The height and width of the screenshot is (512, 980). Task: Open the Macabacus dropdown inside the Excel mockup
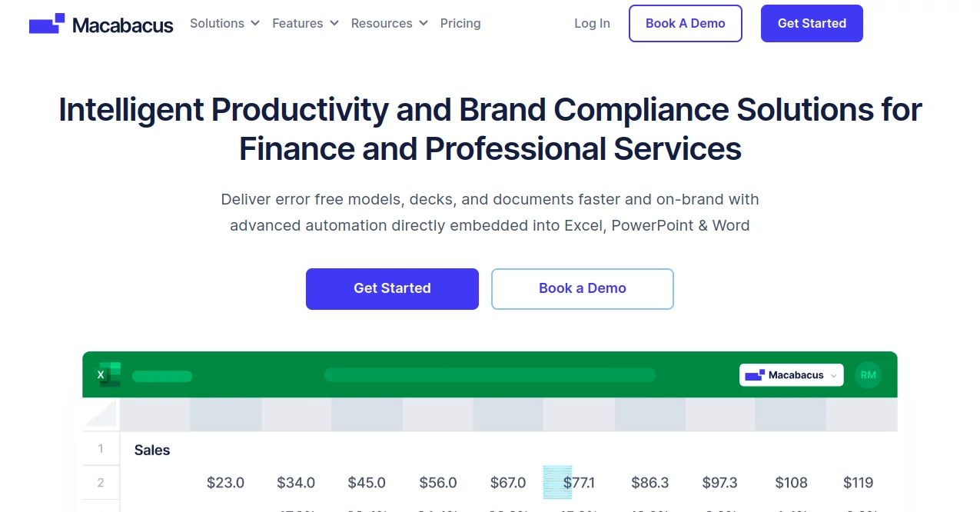(791, 374)
